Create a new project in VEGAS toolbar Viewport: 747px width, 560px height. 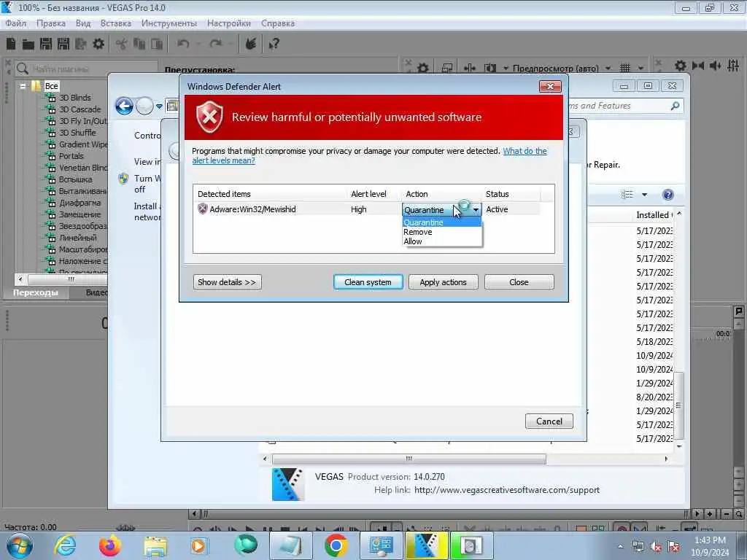click(x=11, y=44)
